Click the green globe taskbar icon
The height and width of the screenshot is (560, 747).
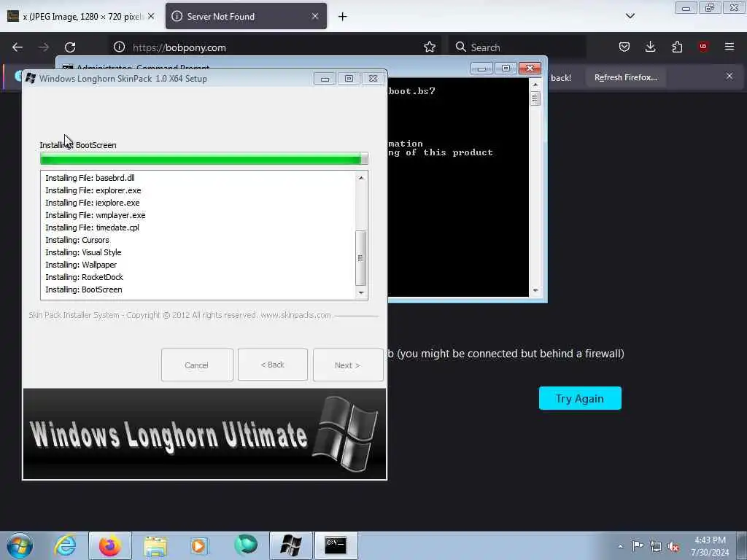click(x=246, y=545)
